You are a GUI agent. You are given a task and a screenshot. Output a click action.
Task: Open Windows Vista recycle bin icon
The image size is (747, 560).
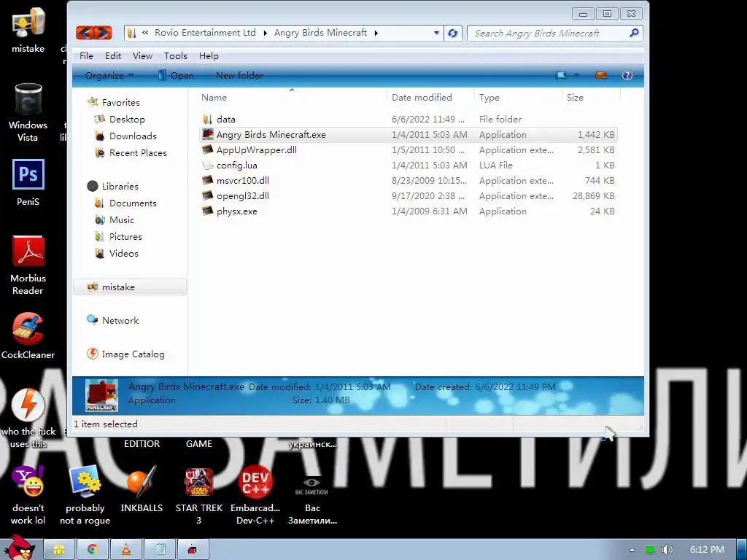(x=28, y=112)
